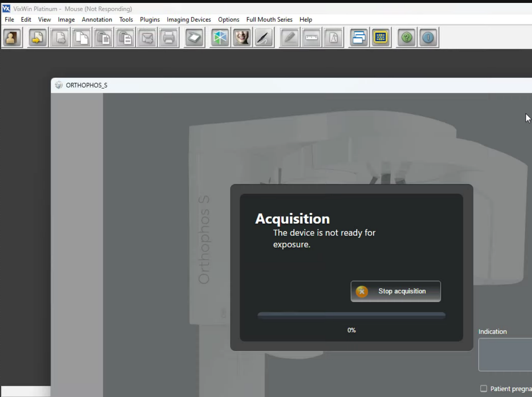
Task: Click the copy image toolbar icon
Action: pos(81,38)
